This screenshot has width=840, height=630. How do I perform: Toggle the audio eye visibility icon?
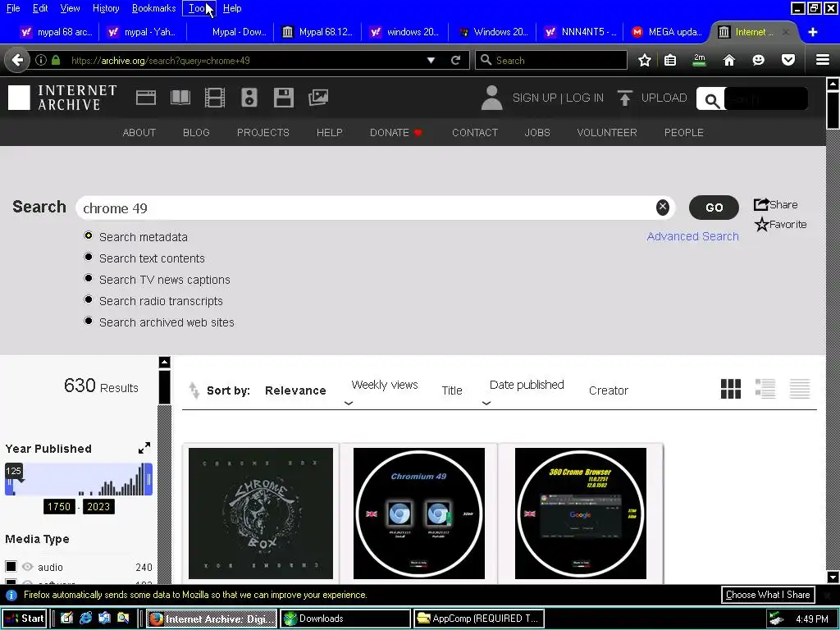click(x=27, y=566)
